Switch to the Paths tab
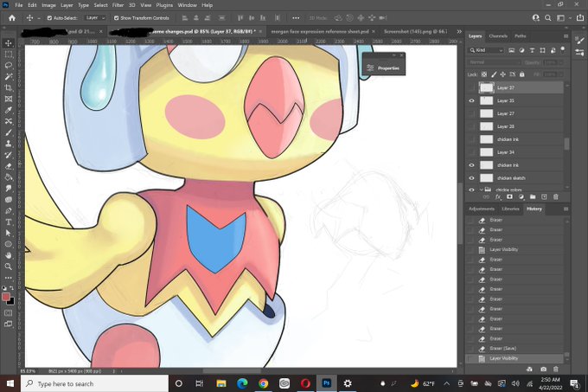Viewport: 588px width, 392px height. click(x=521, y=36)
